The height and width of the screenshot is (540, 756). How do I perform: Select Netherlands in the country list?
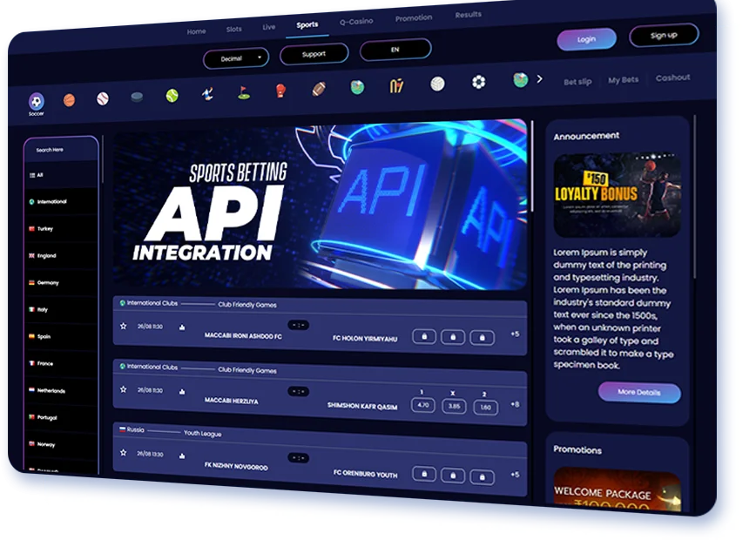tap(61, 390)
